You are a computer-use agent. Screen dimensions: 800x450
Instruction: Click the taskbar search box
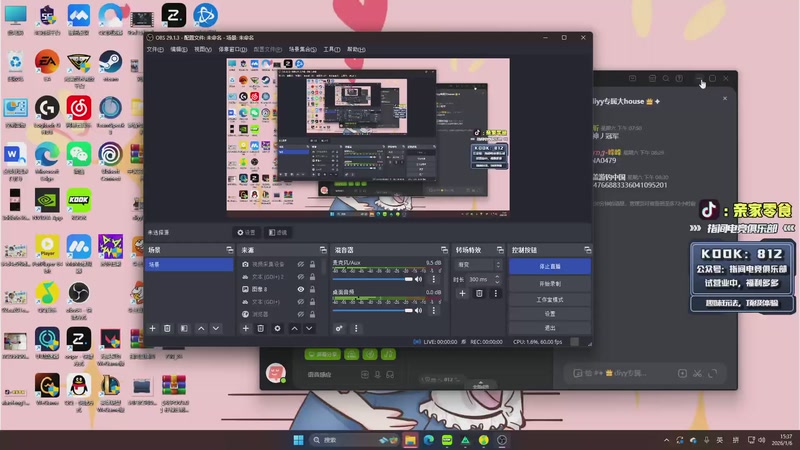pos(355,440)
